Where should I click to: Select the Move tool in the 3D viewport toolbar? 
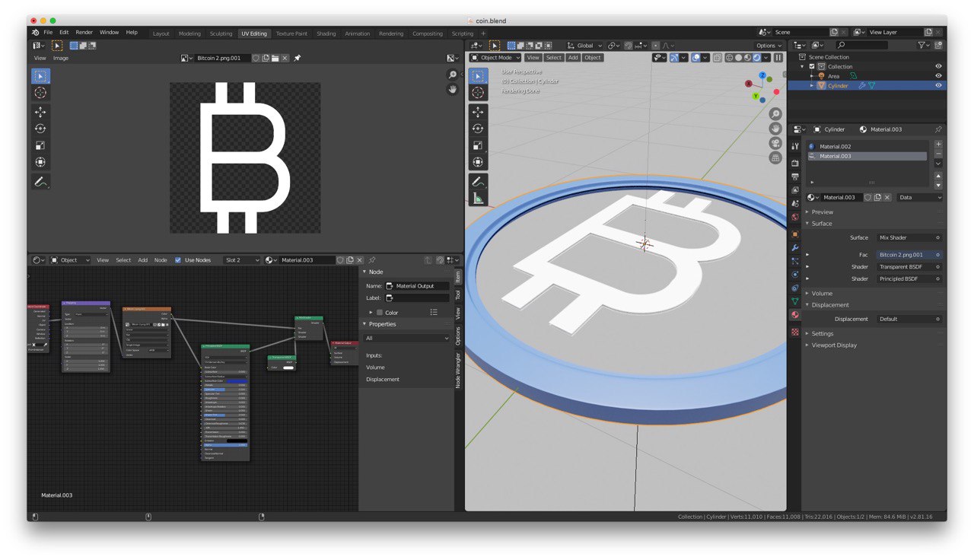point(478,112)
